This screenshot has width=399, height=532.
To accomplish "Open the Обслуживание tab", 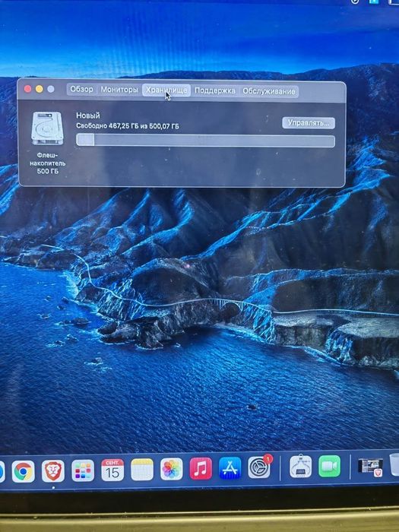I will coord(269,91).
